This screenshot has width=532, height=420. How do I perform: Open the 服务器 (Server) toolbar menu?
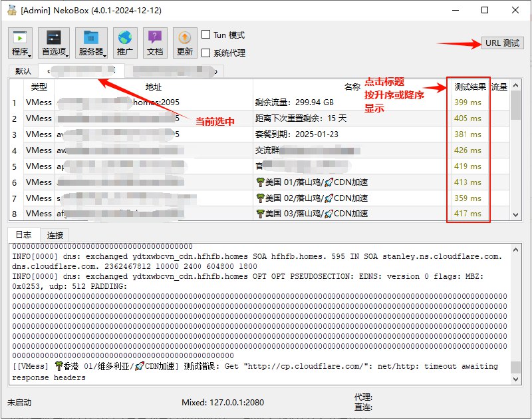click(91, 43)
